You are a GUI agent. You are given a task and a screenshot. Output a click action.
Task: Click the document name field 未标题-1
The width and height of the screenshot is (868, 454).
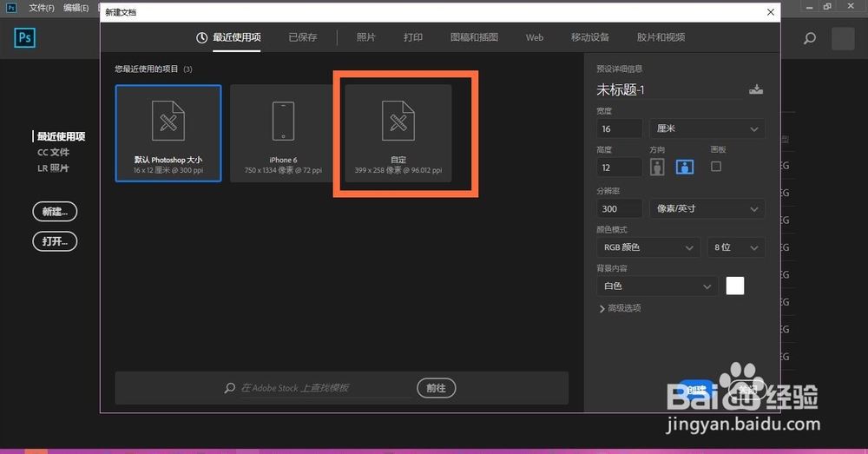pos(668,89)
